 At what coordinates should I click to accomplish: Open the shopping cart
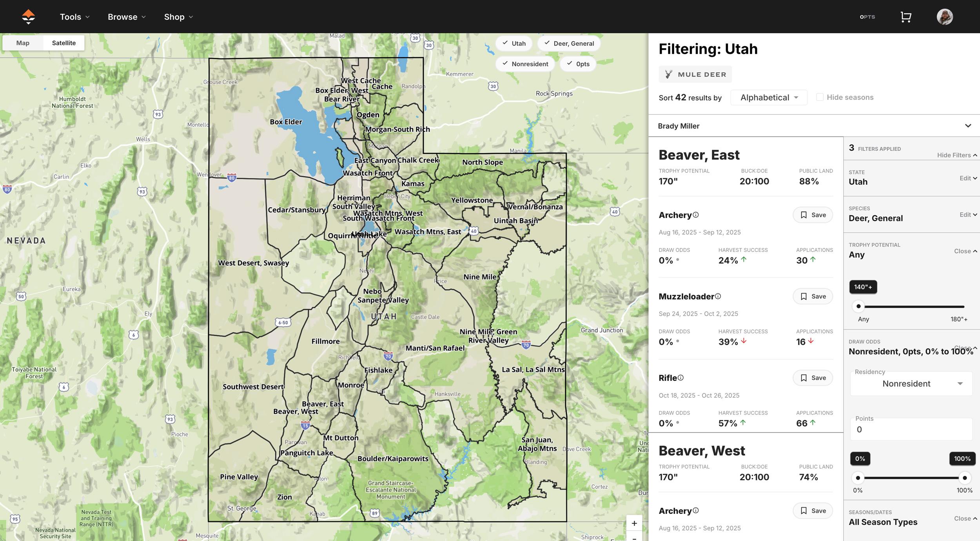point(906,16)
